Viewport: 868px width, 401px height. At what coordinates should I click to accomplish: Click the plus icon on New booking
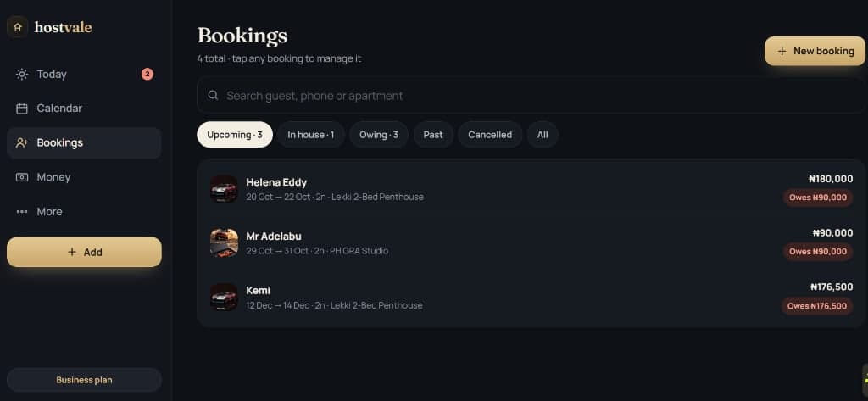coord(782,51)
